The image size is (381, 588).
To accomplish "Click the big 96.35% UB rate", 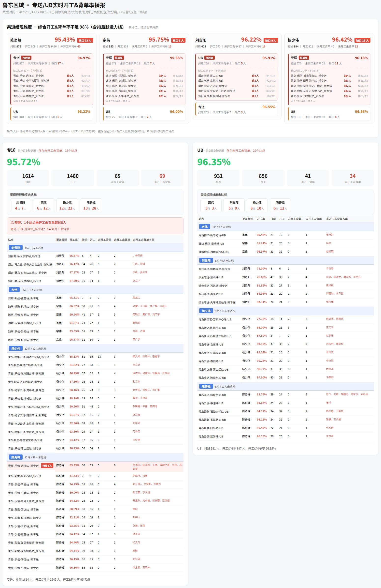I will click(x=214, y=162).
